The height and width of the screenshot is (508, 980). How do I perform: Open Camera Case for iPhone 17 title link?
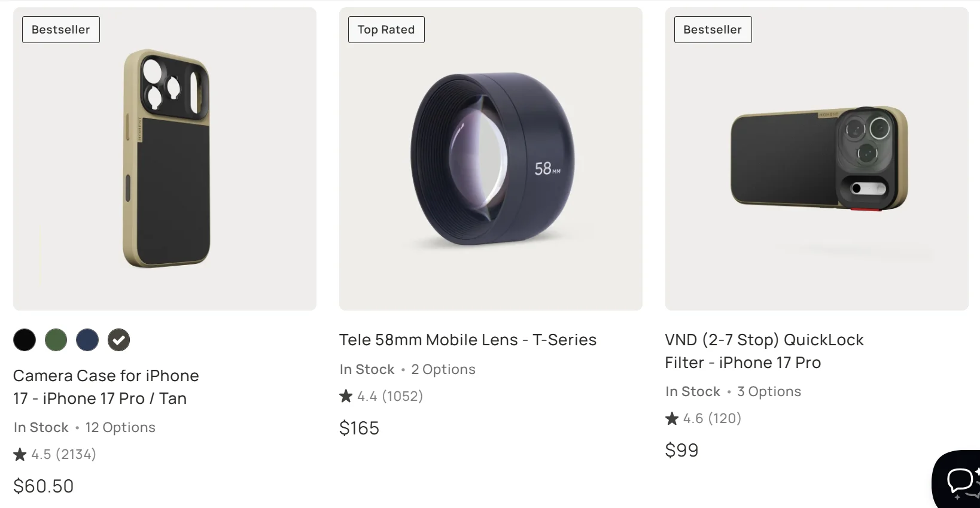pos(106,387)
